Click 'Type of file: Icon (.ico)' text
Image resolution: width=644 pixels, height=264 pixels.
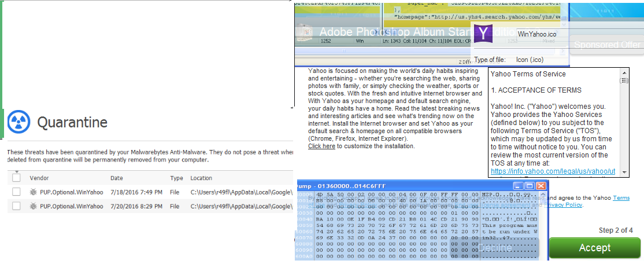[x=509, y=60]
